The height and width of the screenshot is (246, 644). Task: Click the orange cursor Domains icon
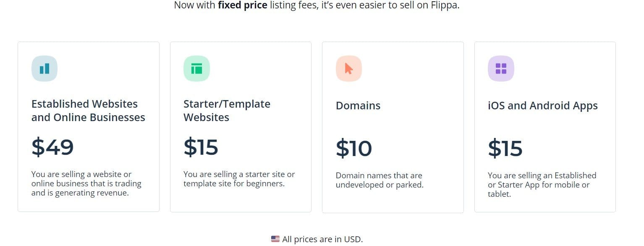(x=349, y=69)
